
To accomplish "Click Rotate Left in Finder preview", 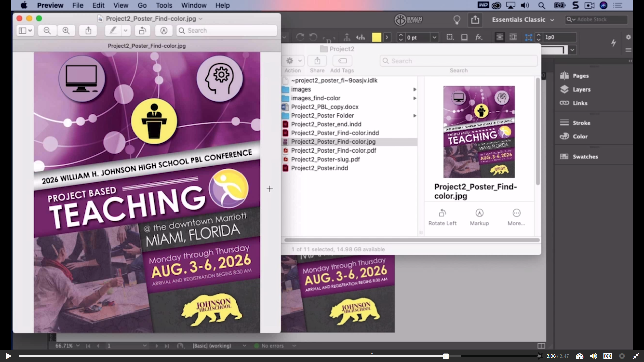I will pyautogui.click(x=442, y=217).
